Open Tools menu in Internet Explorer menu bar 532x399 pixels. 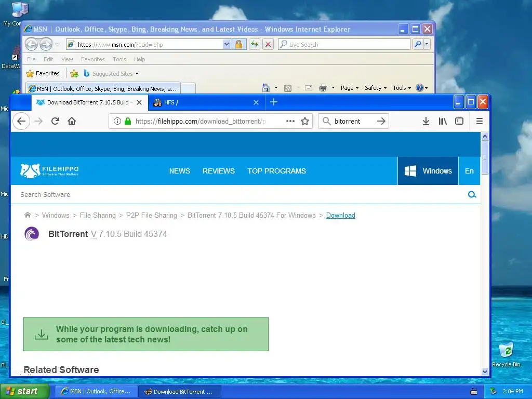point(119,59)
